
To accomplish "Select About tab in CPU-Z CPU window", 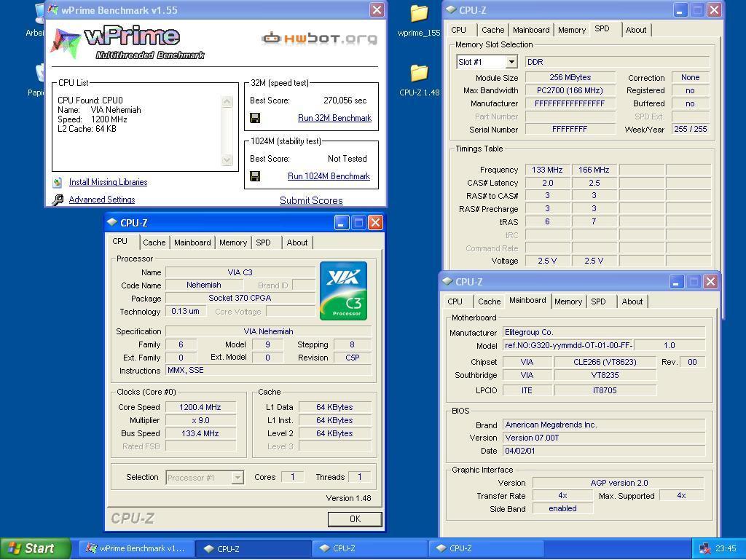I will 297,242.
